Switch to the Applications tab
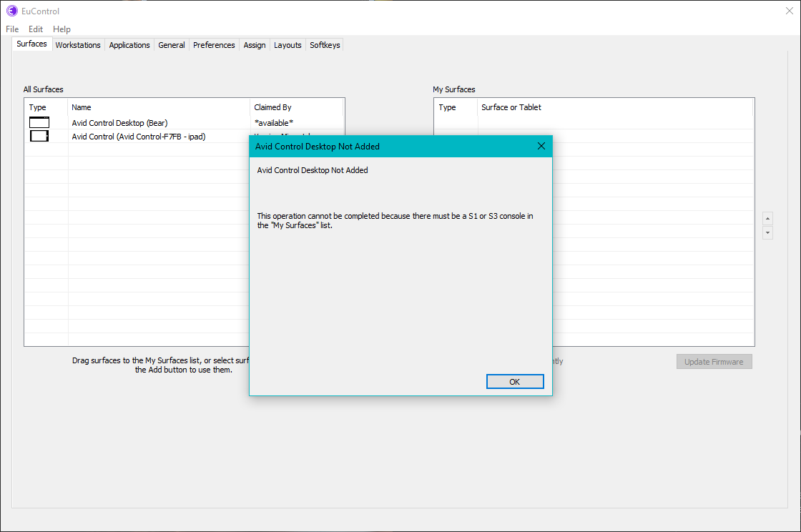Viewport: 801px width, 532px height. click(x=129, y=45)
